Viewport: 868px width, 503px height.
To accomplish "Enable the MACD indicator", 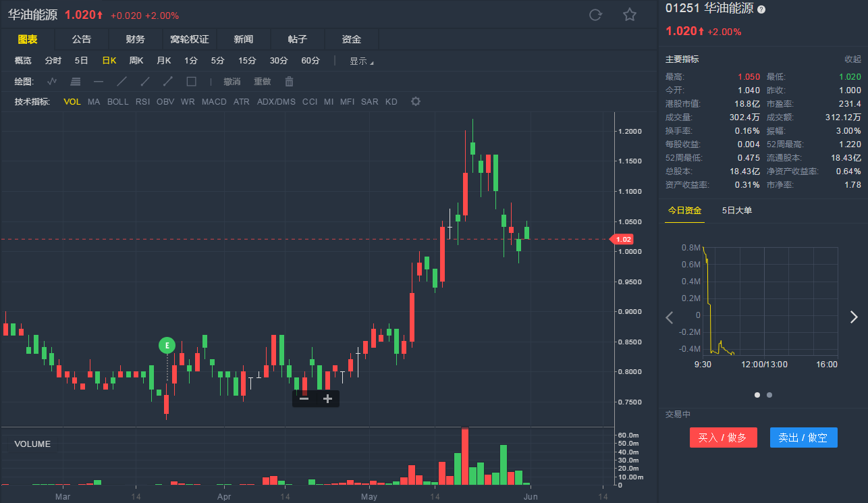I will [214, 102].
